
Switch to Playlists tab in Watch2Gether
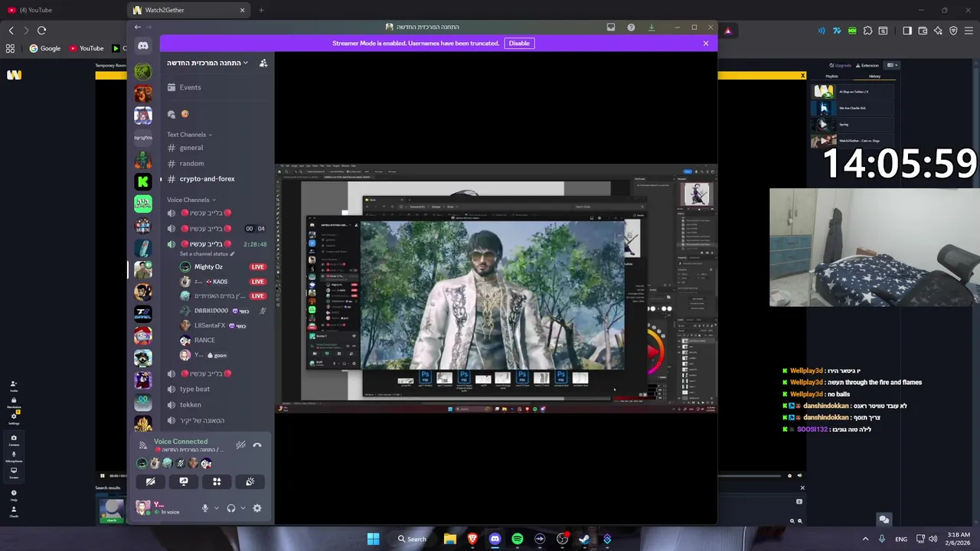point(831,77)
